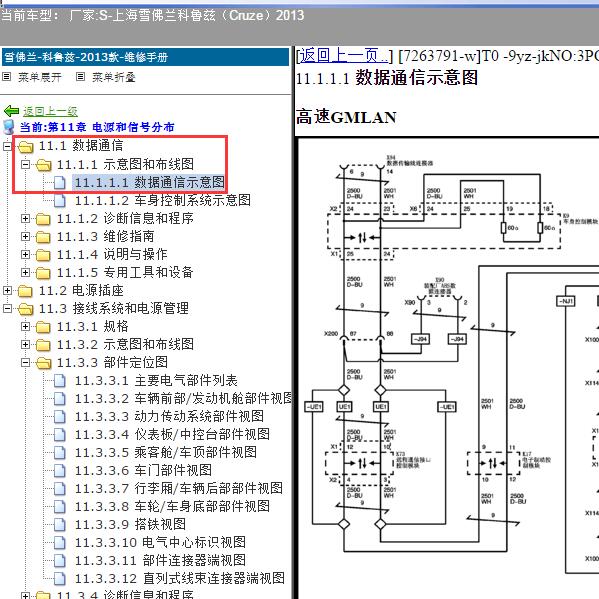Collapse the 11.3 接线系统和电源管理 node
This screenshot has height=599, width=599.
point(7,309)
